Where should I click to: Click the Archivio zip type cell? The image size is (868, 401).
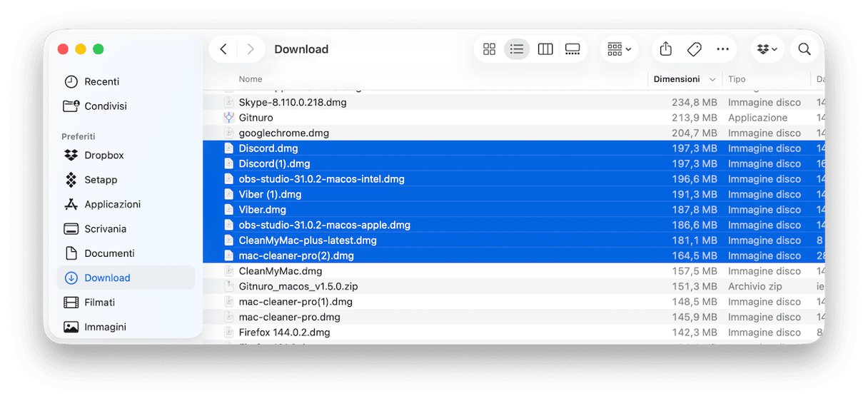(757, 286)
